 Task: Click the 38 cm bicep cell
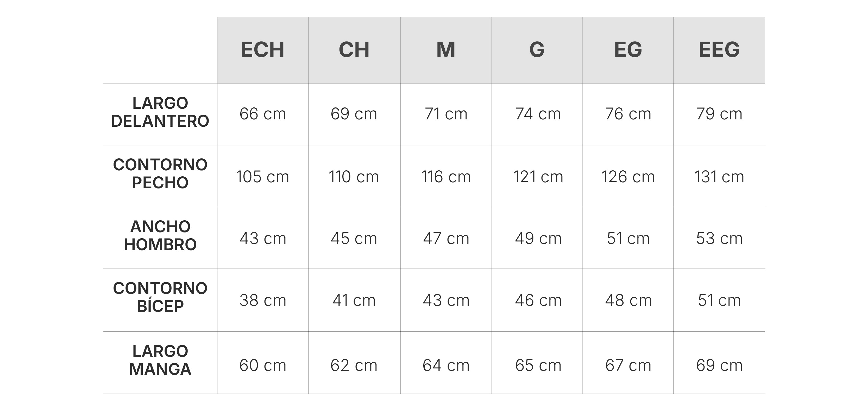(262, 300)
